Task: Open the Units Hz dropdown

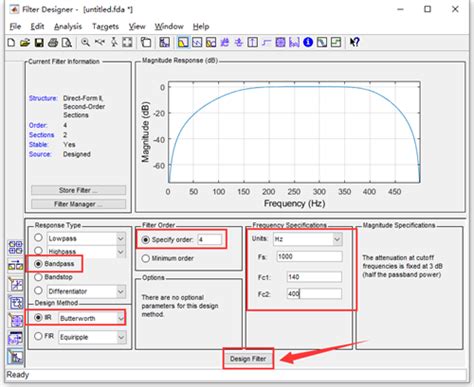Action: (337, 239)
